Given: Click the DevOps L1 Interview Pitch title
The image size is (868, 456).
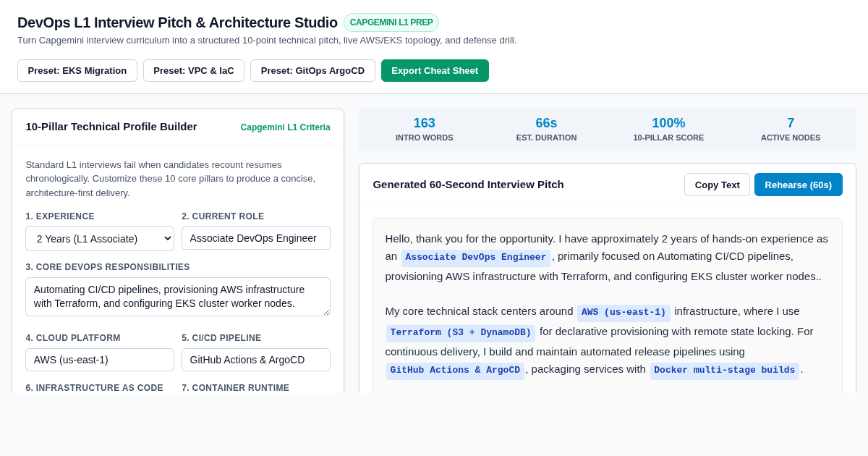Looking at the screenshot, I should coord(177,22).
